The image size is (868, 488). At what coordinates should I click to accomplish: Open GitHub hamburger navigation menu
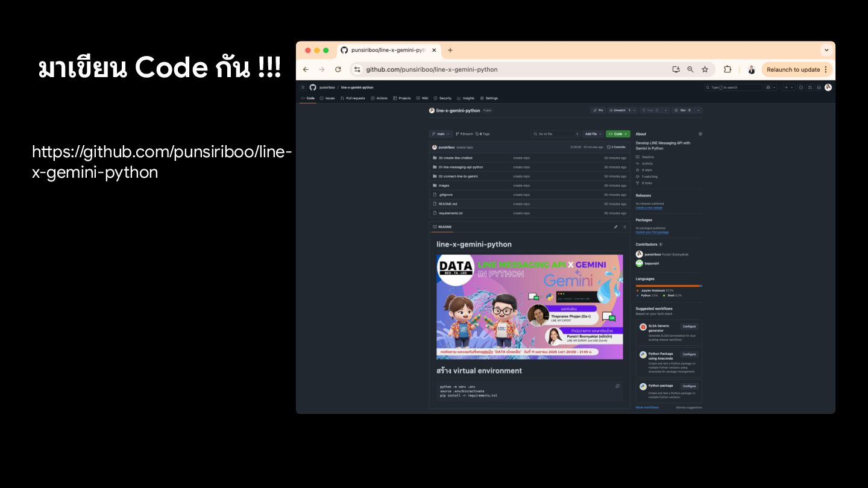(x=303, y=87)
